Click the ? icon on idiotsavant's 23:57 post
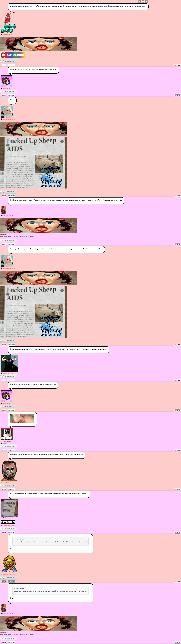The width and height of the screenshot is (181, 644). click(3, 406)
